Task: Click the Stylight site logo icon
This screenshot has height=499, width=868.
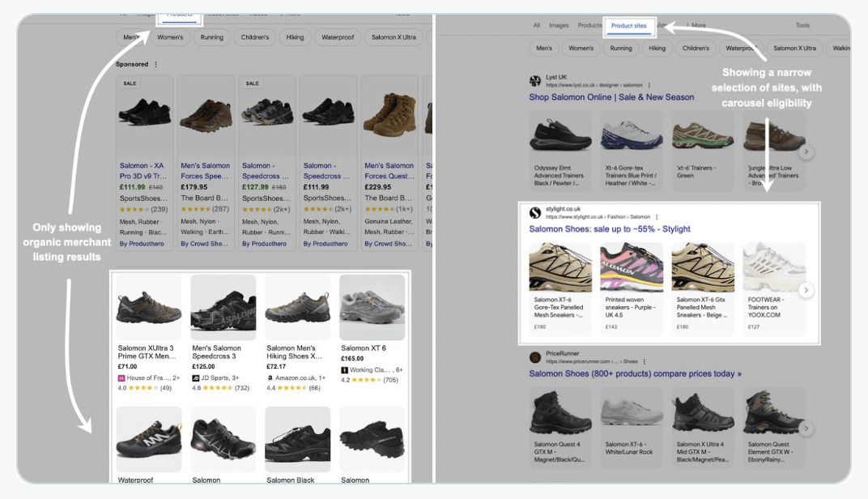Action: tap(534, 213)
